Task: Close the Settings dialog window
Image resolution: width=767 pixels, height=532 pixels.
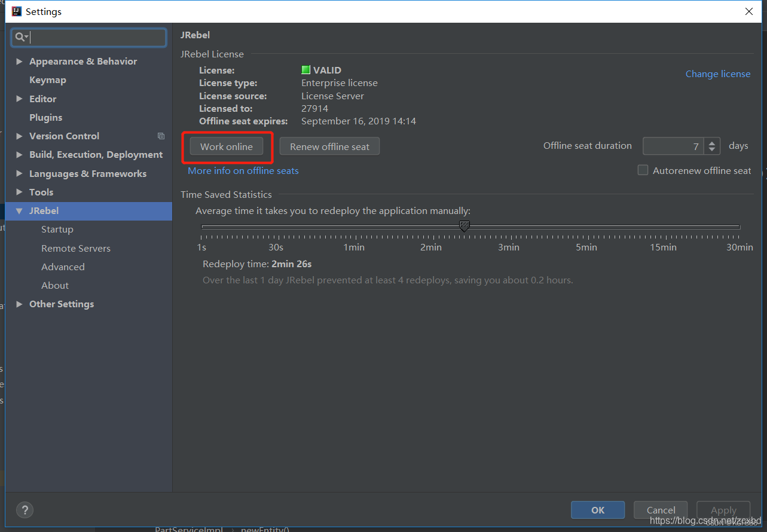Action: (749, 11)
